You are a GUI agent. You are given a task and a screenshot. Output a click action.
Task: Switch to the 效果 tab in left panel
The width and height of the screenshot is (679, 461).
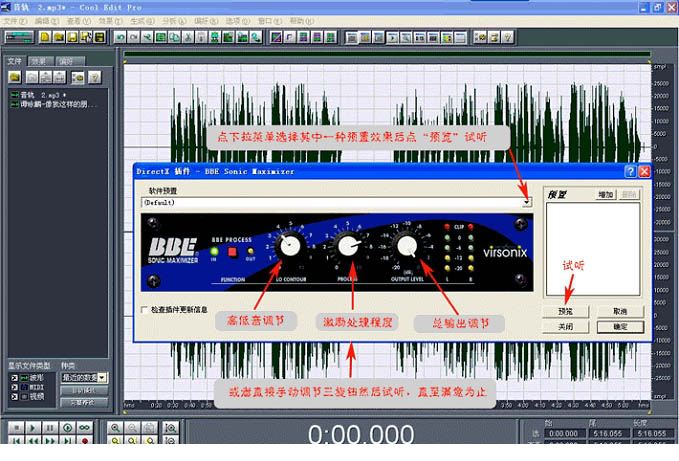pyautogui.click(x=40, y=61)
